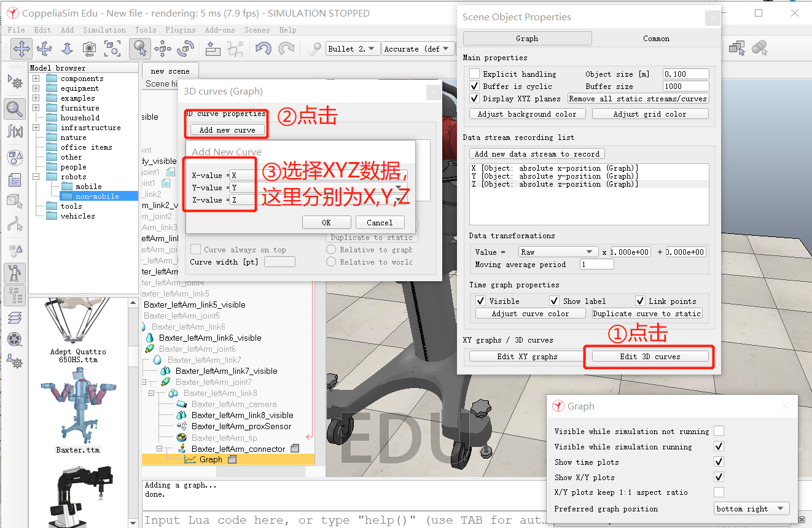The image size is (812, 528).
Task: Open the Simulation menu
Action: (x=104, y=29)
